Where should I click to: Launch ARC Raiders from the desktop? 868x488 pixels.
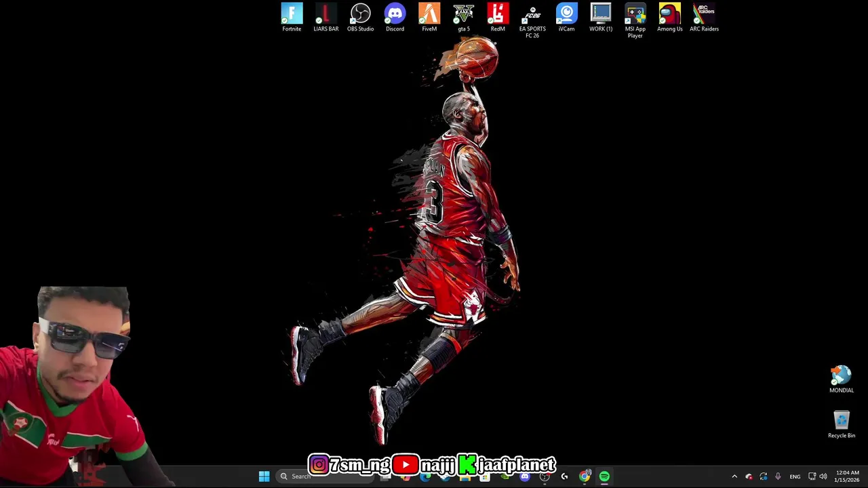tap(704, 18)
